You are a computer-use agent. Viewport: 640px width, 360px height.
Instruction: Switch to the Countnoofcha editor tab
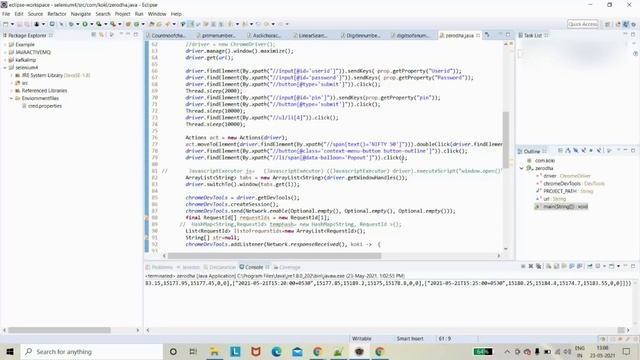click(167, 36)
